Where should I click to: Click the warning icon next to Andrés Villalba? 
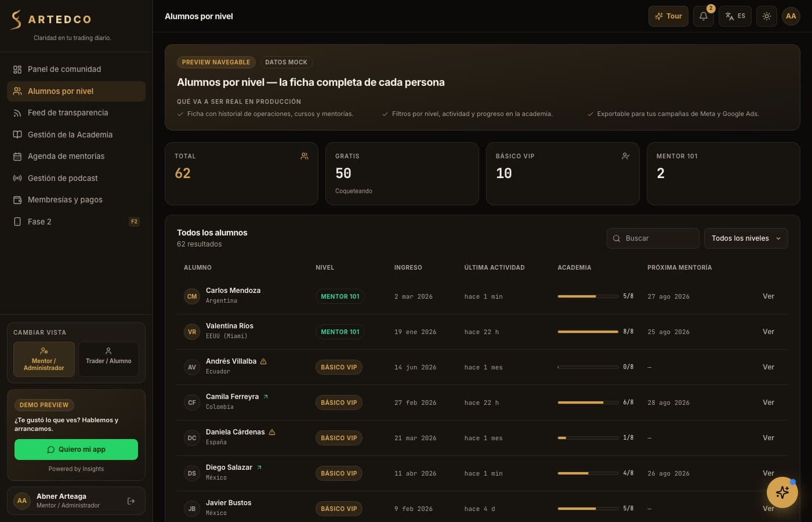coord(263,361)
